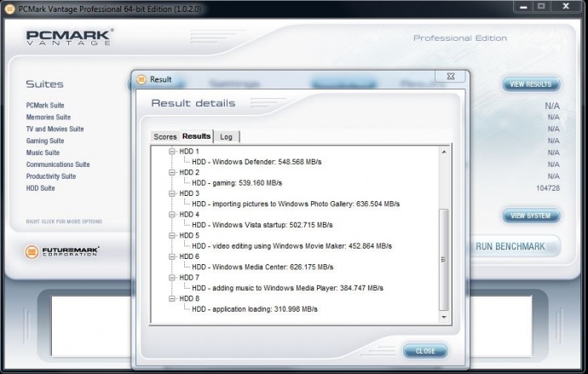Collapse the HDD 6 tree node

(172, 256)
